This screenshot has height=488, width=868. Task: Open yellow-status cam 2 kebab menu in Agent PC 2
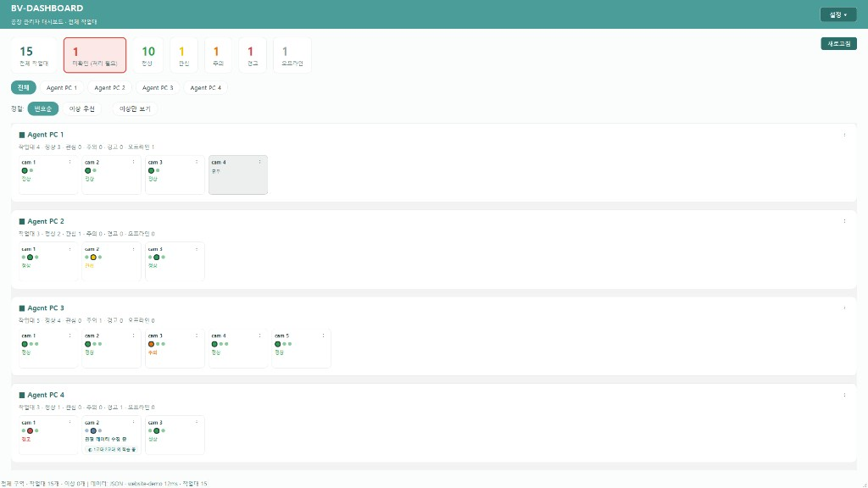133,249
